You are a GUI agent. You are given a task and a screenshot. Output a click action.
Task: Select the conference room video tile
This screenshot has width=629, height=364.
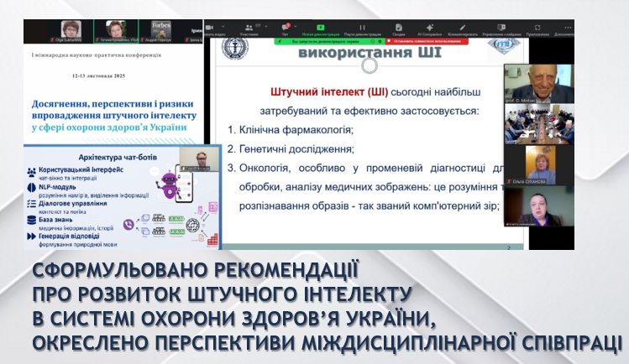538,126
